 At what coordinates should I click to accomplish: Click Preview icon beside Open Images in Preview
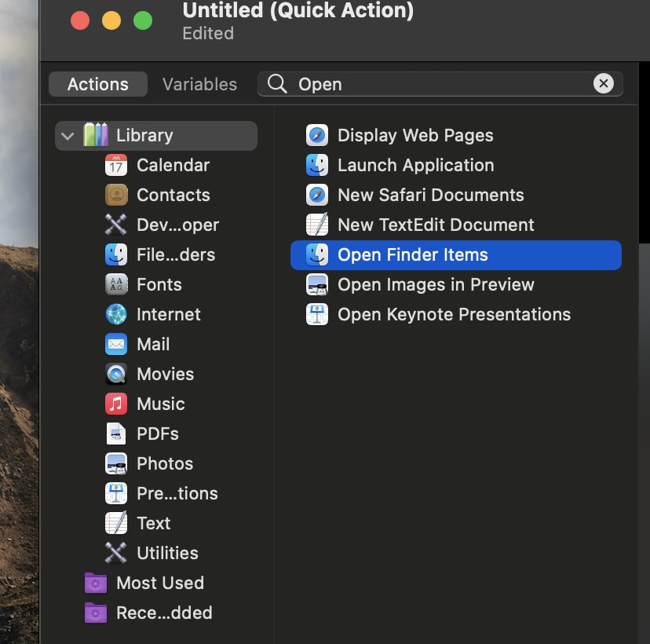[317, 284]
